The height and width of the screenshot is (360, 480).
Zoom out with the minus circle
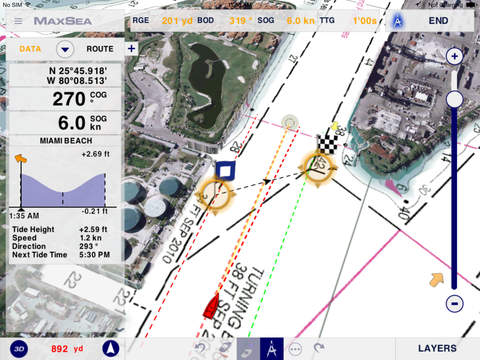[454, 304]
